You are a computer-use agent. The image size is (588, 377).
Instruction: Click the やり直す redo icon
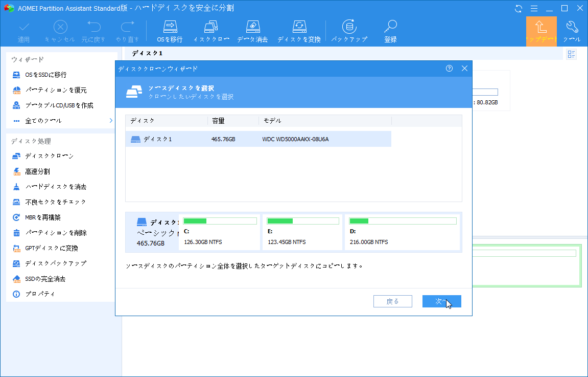[127, 32]
